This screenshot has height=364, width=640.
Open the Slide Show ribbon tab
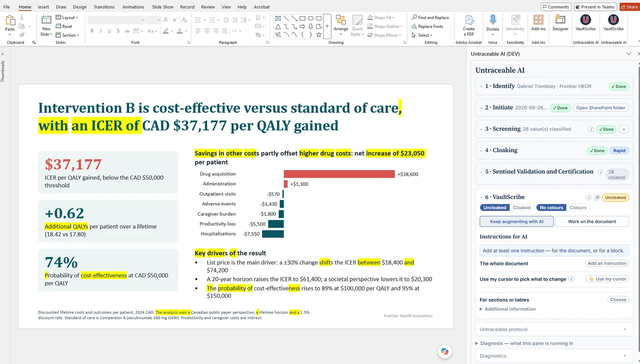[163, 7]
